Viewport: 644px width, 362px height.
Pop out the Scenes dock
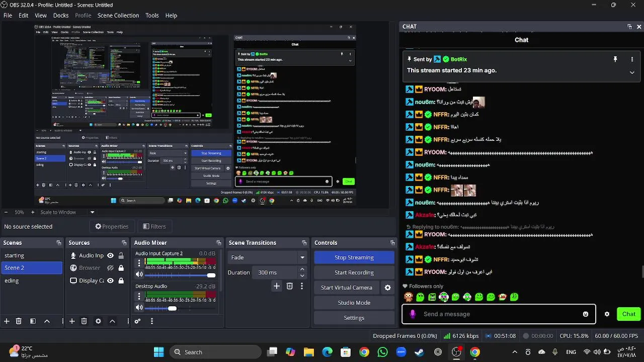pos(59,243)
